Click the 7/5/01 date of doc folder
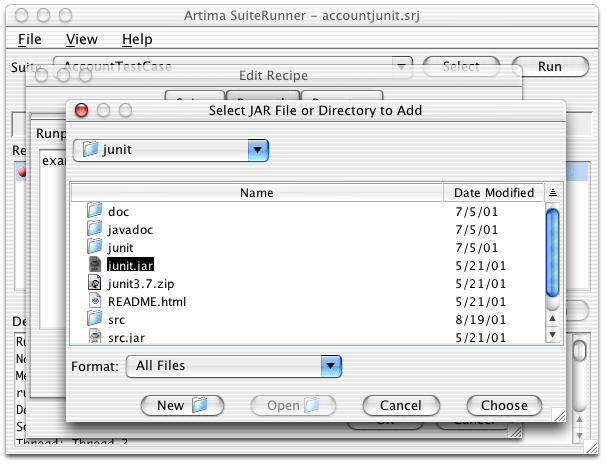This screenshot has width=606, height=465. pyautogui.click(x=477, y=212)
